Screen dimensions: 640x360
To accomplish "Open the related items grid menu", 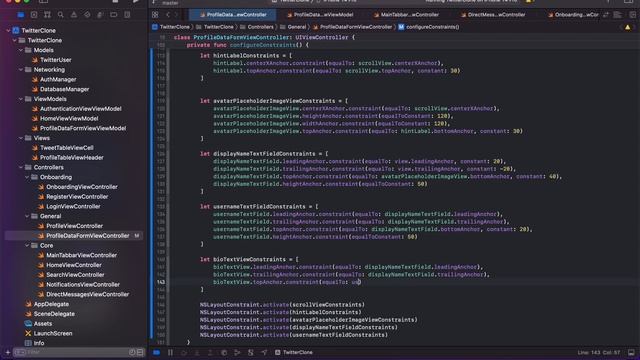I will (155, 15).
